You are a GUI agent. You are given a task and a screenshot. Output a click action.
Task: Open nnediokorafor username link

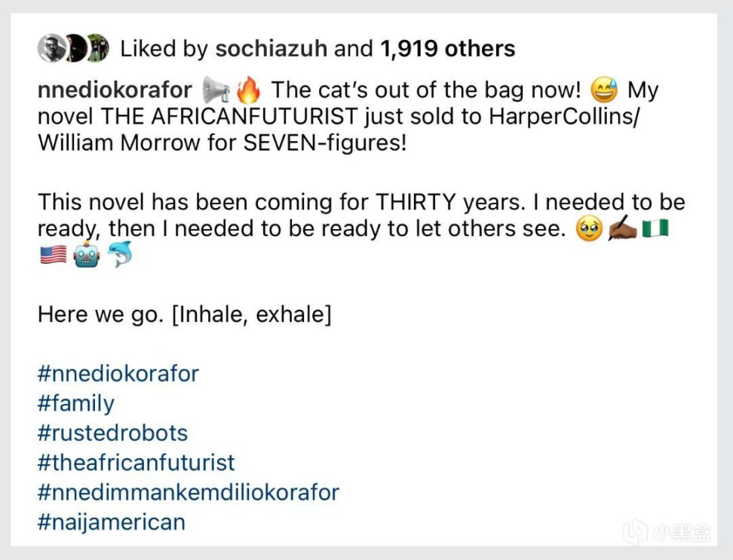[115, 90]
